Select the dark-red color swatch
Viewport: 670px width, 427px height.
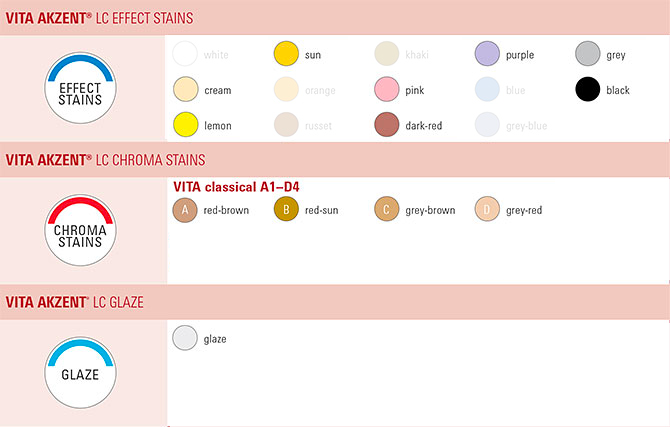click(x=386, y=125)
